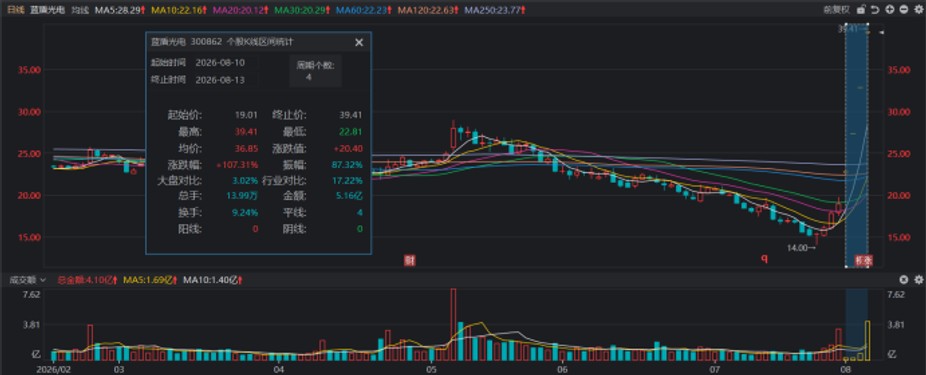Image resolution: width=926 pixels, height=375 pixels.
Task: Click the volume MA10:1.40亿 legend
Action: (x=214, y=280)
